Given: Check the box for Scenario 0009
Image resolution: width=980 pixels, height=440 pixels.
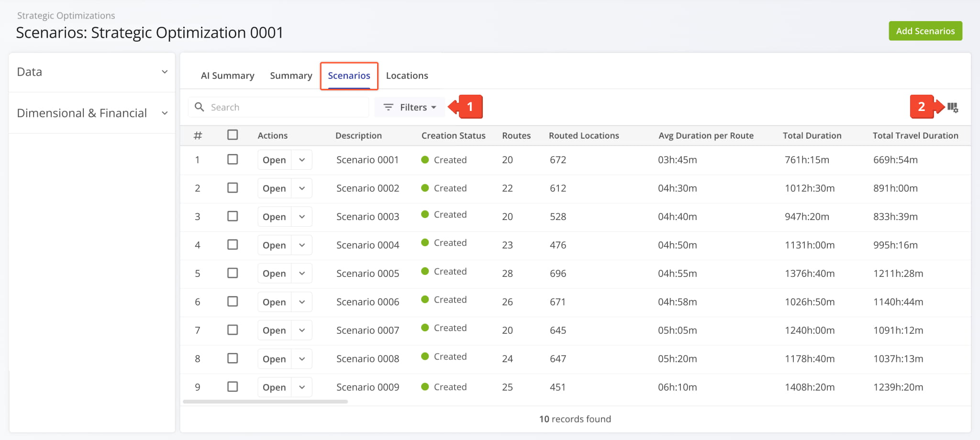Looking at the screenshot, I should (233, 386).
